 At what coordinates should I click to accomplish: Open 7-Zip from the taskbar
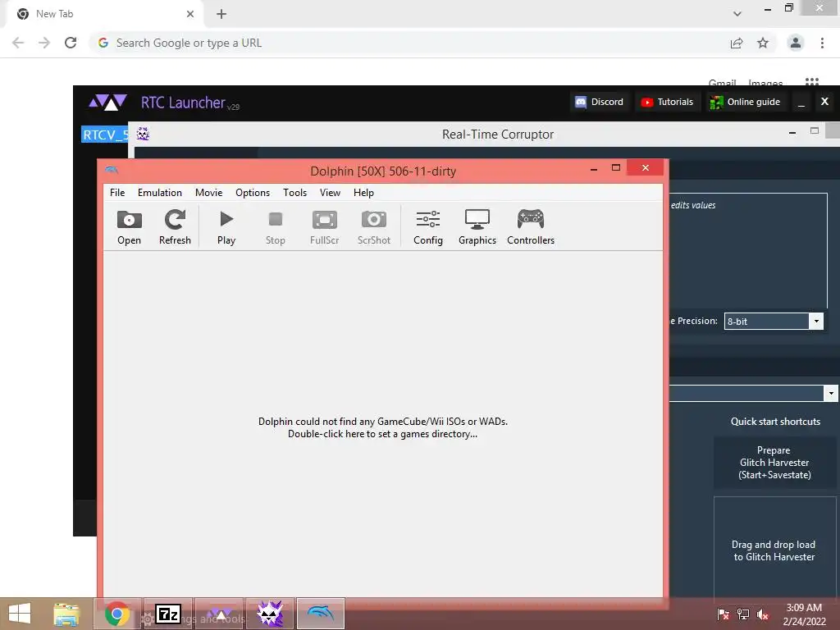[x=168, y=614]
